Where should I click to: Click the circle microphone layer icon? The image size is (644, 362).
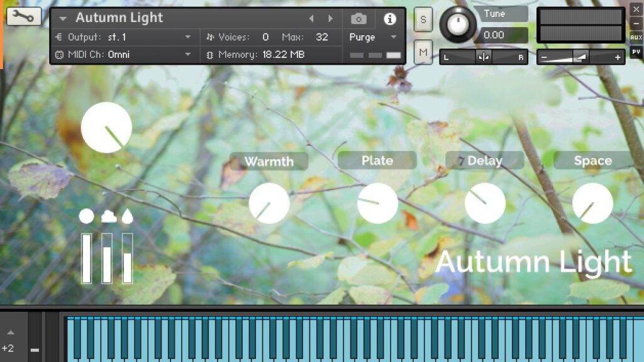[x=86, y=216]
